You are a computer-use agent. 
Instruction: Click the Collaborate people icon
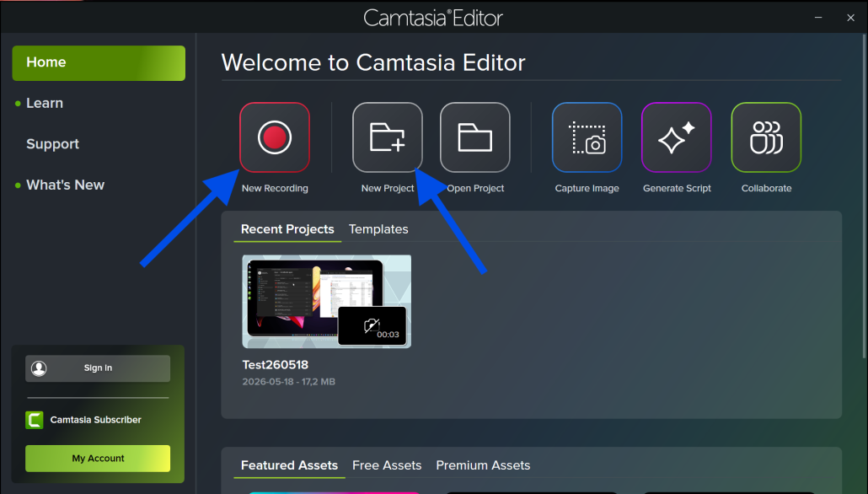(x=766, y=137)
